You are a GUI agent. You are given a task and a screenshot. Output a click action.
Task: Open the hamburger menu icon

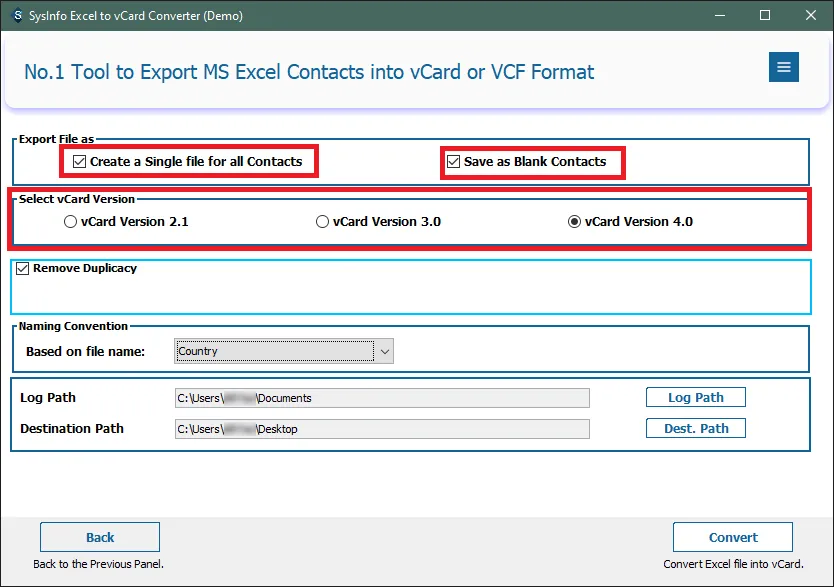click(x=783, y=67)
